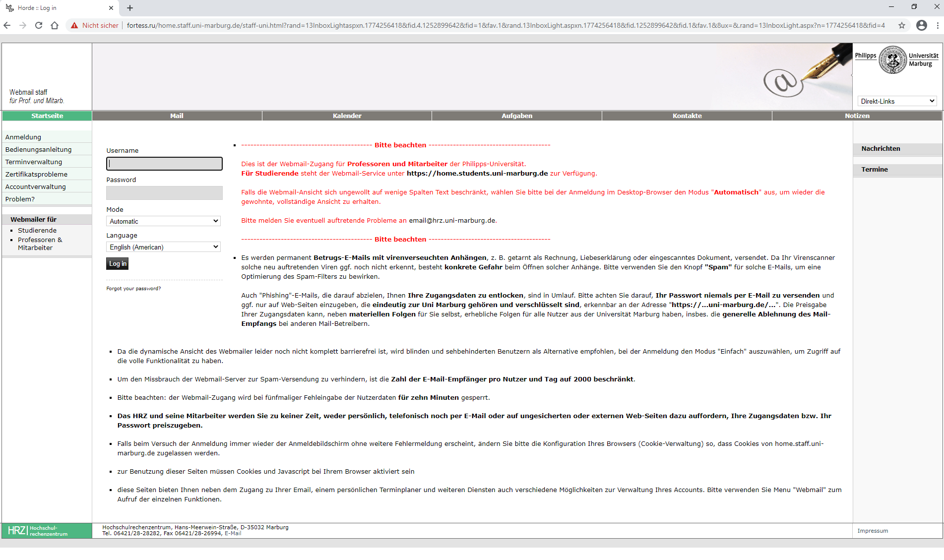This screenshot has height=560, width=944.
Task: Click the Termine panel header
Action: click(897, 170)
